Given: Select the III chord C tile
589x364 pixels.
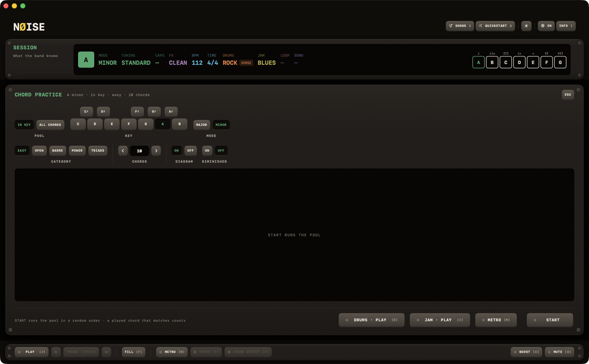Looking at the screenshot, I should [506, 62].
